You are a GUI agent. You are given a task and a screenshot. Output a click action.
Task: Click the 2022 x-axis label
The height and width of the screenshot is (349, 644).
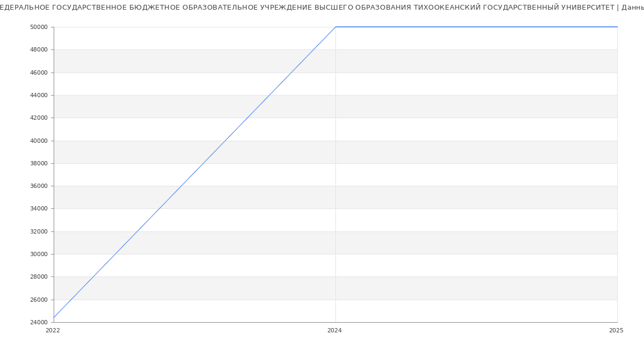coord(53,331)
